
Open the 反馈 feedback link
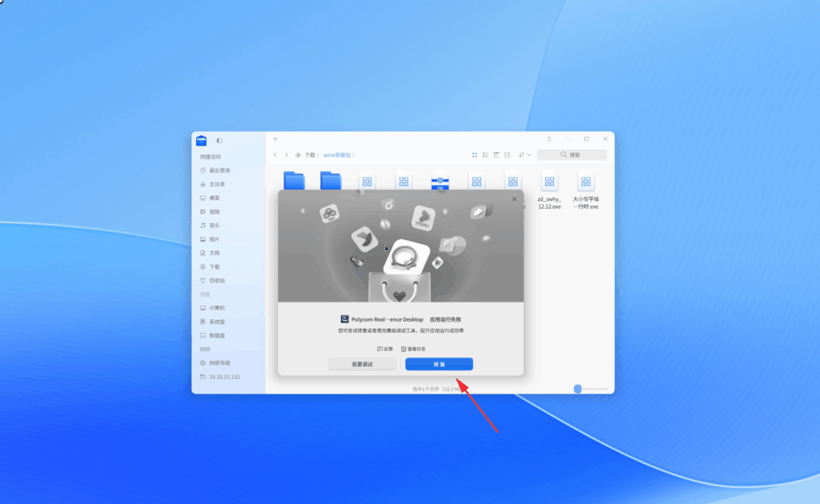(x=385, y=349)
